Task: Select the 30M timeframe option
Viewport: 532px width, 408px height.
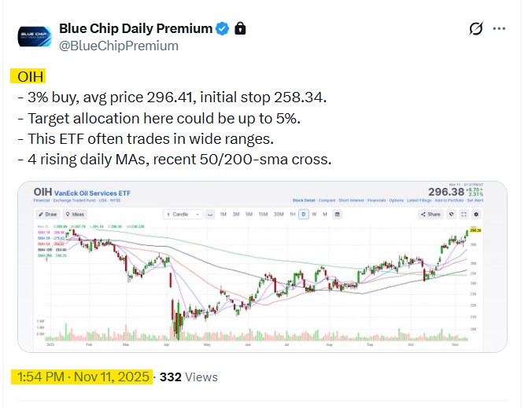Action: [278, 214]
